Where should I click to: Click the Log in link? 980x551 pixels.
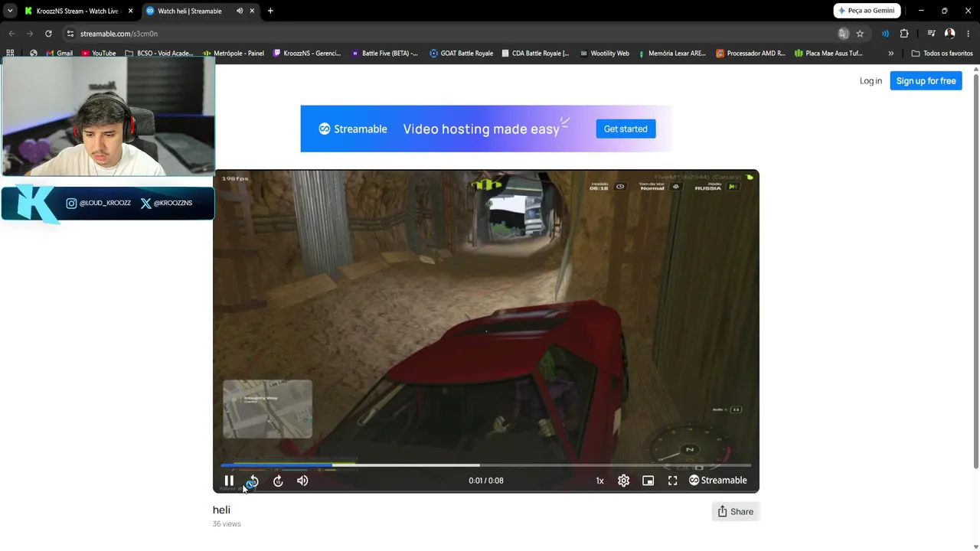tap(871, 81)
